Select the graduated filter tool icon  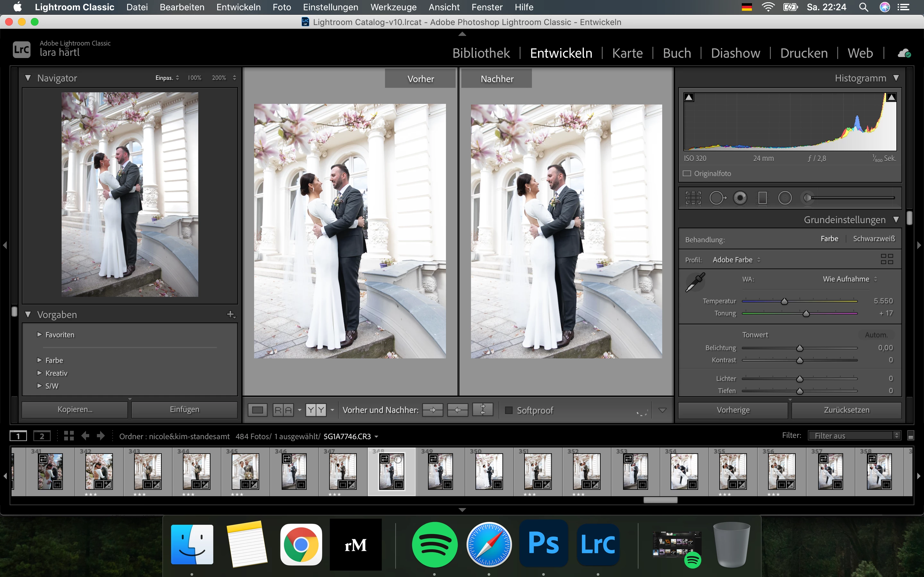pyautogui.click(x=763, y=198)
